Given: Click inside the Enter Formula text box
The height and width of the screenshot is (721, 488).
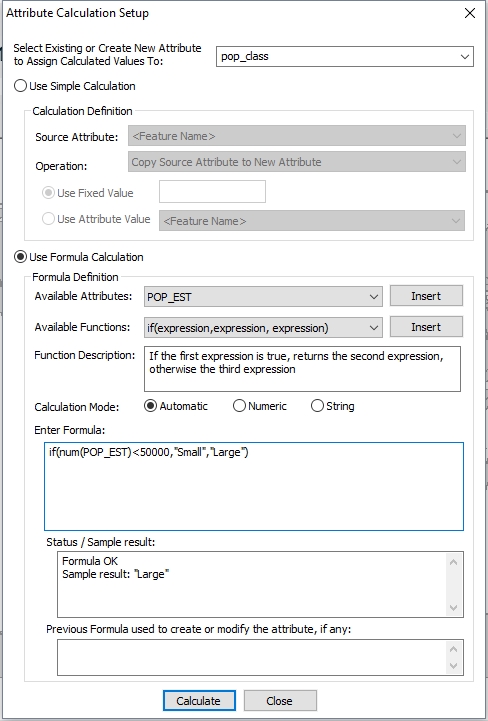Looking at the screenshot, I should (x=254, y=486).
